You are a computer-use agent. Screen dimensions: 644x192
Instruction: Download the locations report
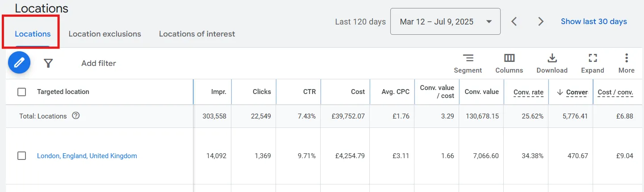click(x=552, y=64)
